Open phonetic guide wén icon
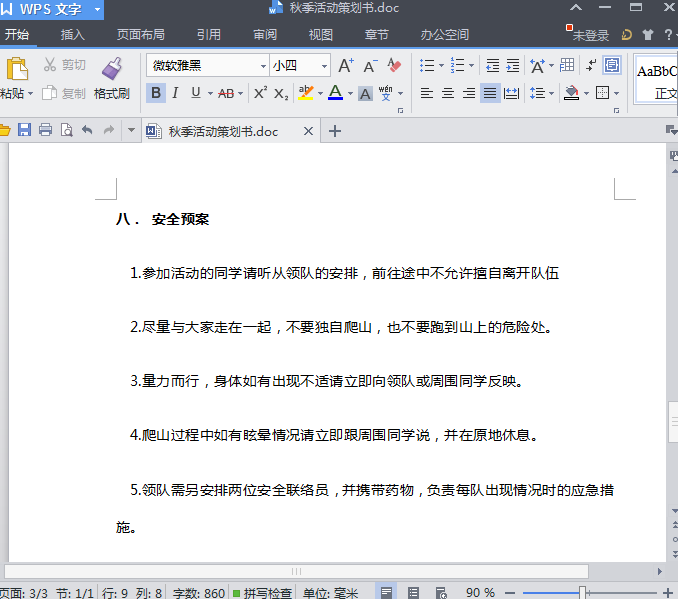Image resolution: width=678 pixels, height=599 pixels. (x=385, y=93)
